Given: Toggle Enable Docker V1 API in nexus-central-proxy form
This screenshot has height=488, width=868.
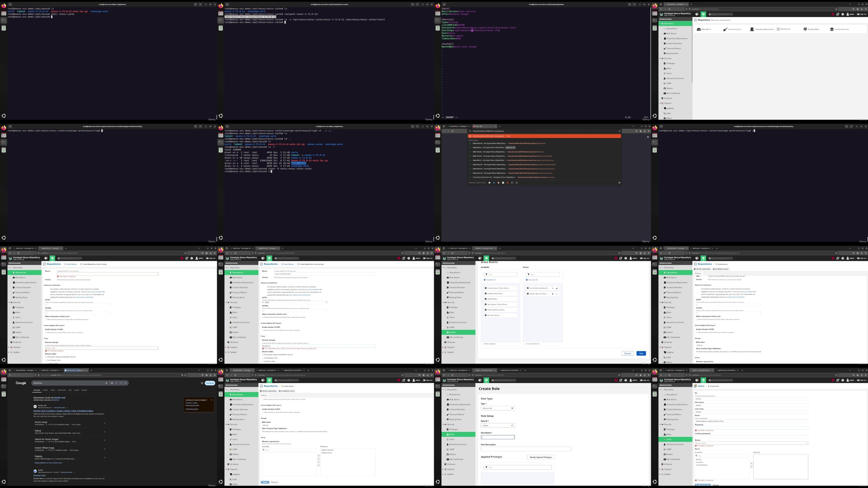Looking at the screenshot, I should coord(263,330).
